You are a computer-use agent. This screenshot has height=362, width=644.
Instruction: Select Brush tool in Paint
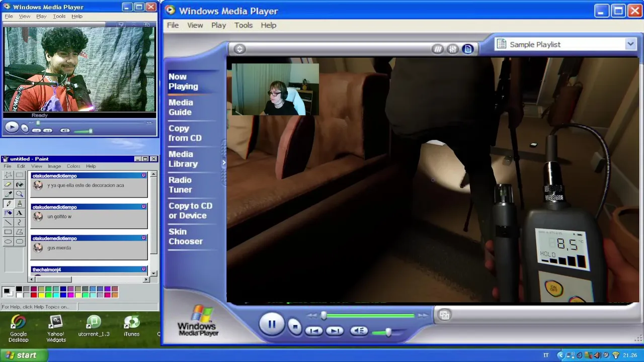19,204
